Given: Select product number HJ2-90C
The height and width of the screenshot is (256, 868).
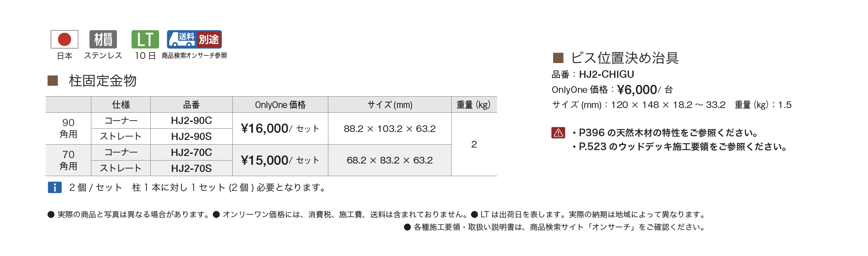Looking at the screenshot, I should pyautogui.click(x=192, y=121).
